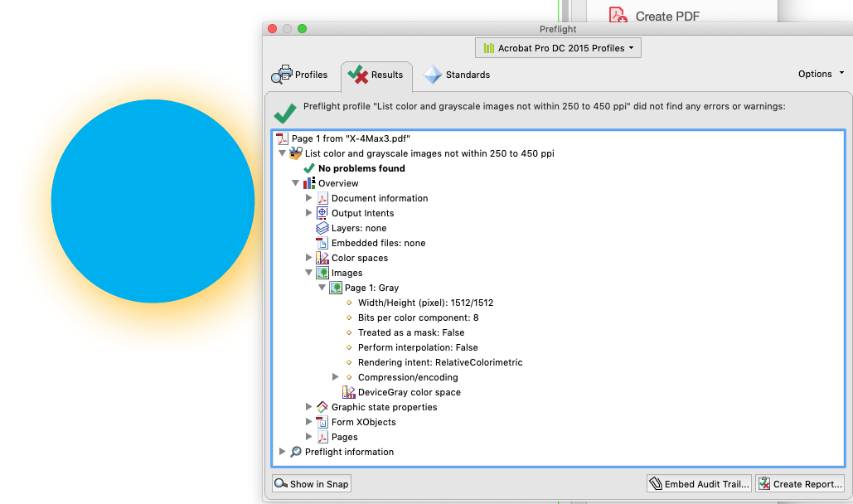Click the Overview statistics icon
This screenshot has width=853, height=504.
[310, 182]
